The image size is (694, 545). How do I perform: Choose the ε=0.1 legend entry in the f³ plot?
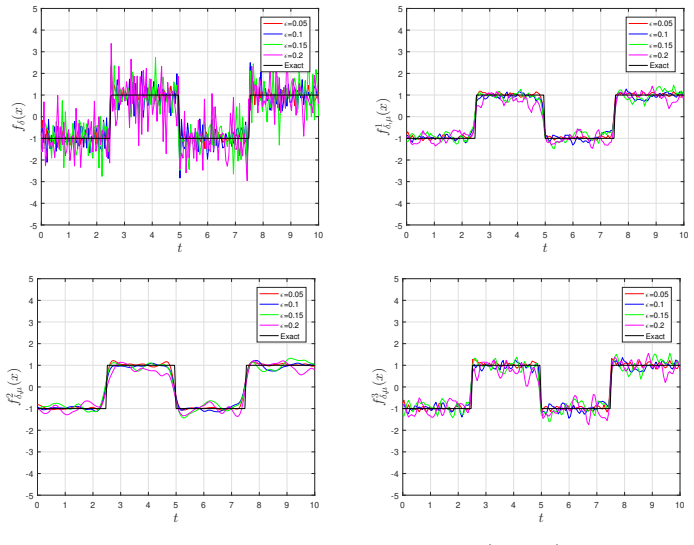(x=644, y=305)
